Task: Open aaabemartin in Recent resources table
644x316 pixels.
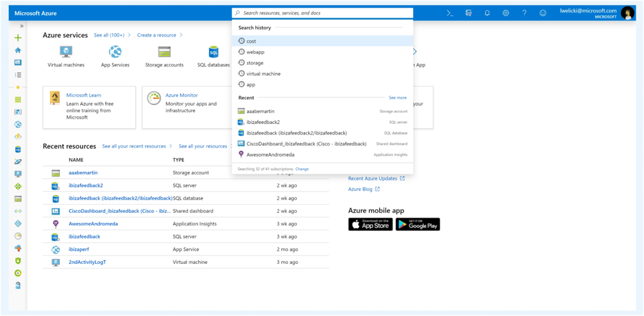Action: click(83, 173)
